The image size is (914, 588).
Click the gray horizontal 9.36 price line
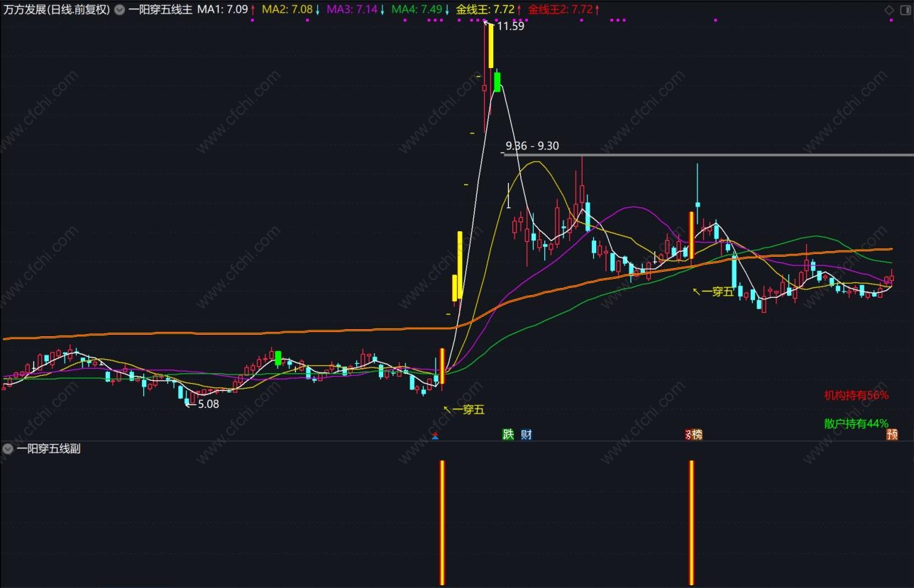pyautogui.click(x=708, y=155)
